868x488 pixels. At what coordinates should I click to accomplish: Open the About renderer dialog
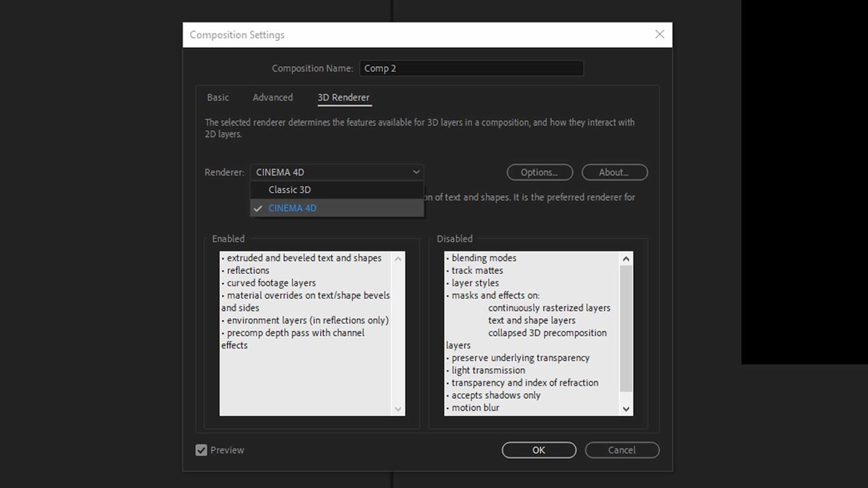615,172
